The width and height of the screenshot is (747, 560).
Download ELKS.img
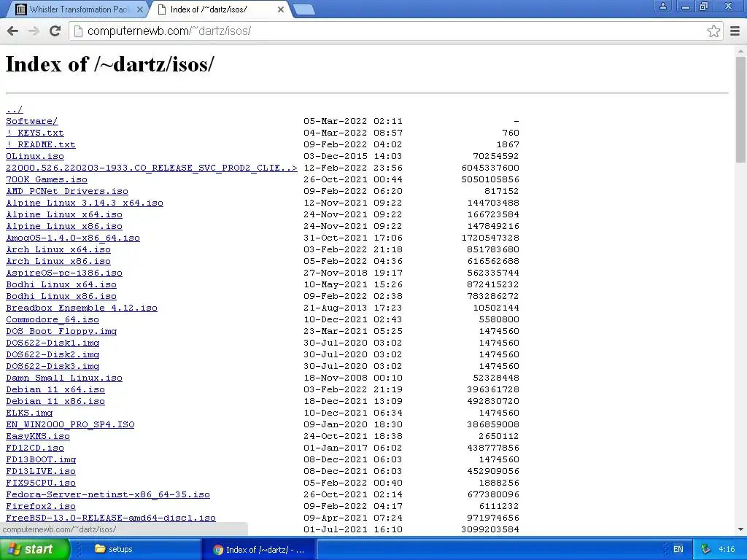coord(29,413)
